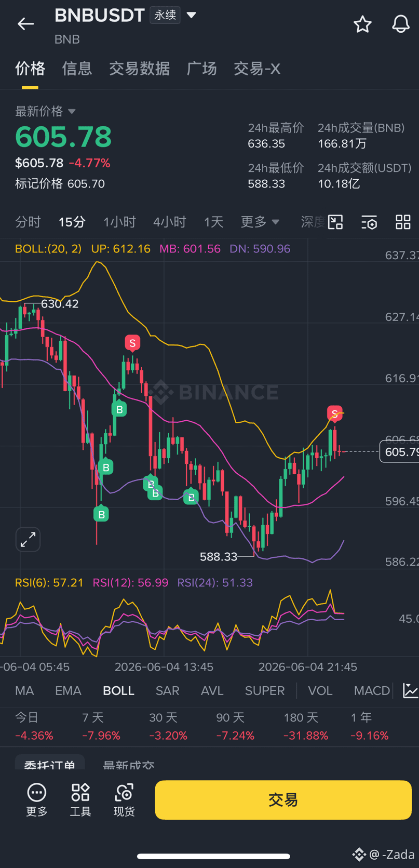Open the 更多 menu icon at bottom
419x868 pixels.
click(x=36, y=800)
